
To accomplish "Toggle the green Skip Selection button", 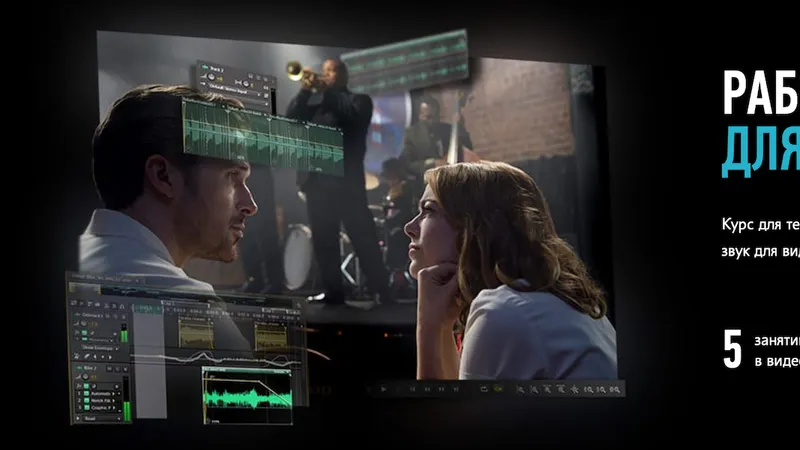I will [x=499, y=389].
